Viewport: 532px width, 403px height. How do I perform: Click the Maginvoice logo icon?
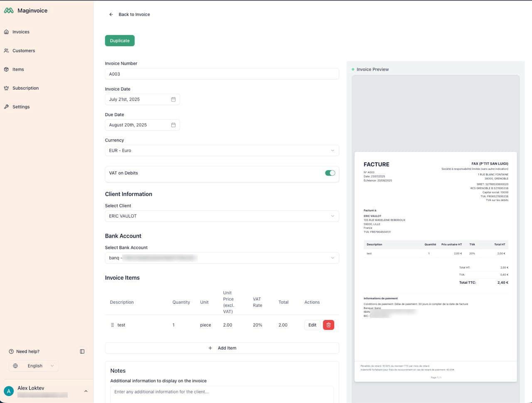9,11
